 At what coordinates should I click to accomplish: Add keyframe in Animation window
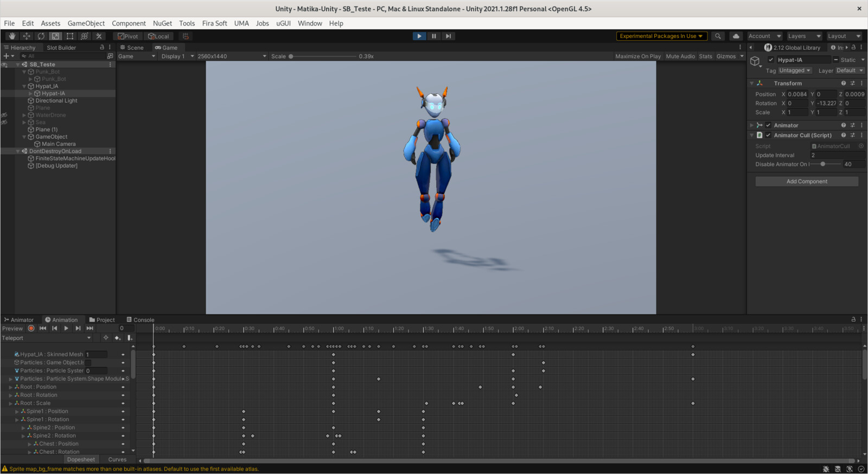[x=118, y=338]
